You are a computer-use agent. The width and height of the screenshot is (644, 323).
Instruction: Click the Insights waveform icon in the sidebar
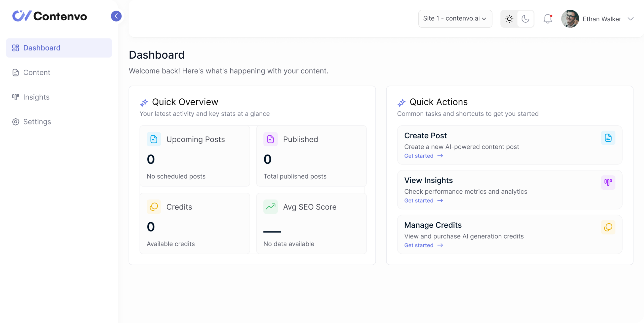(15, 97)
